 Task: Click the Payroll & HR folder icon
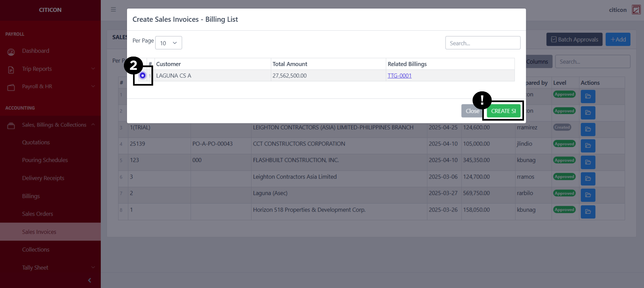pyautogui.click(x=11, y=88)
